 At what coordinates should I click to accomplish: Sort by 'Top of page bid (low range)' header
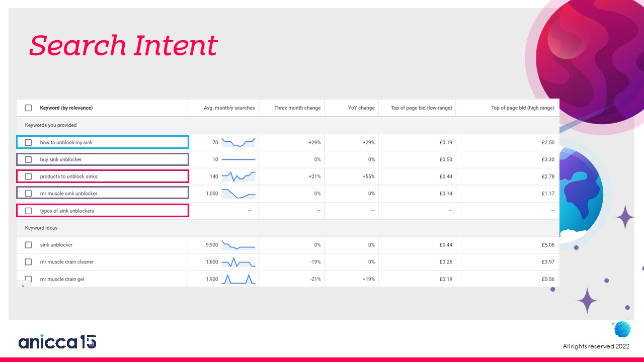(422, 108)
